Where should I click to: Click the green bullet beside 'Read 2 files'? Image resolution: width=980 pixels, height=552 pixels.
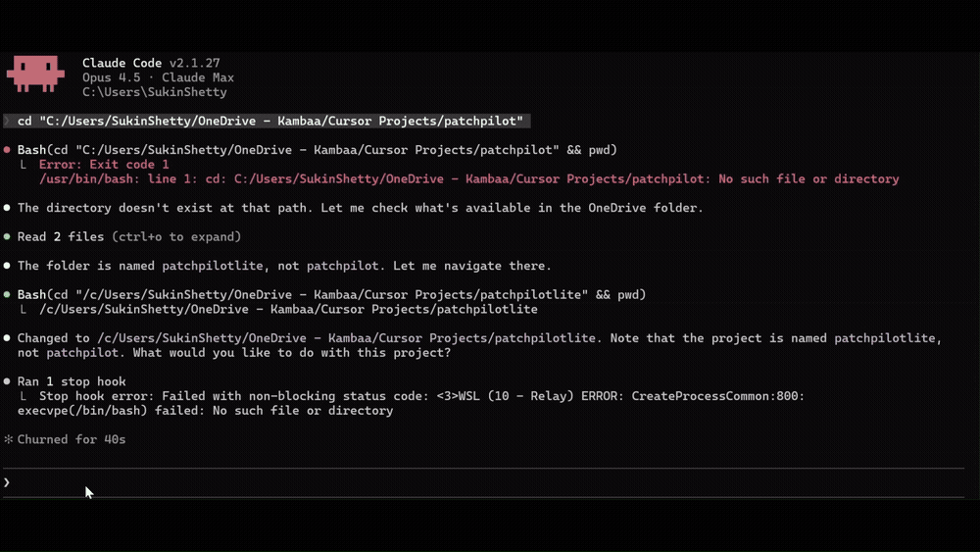(x=7, y=237)
